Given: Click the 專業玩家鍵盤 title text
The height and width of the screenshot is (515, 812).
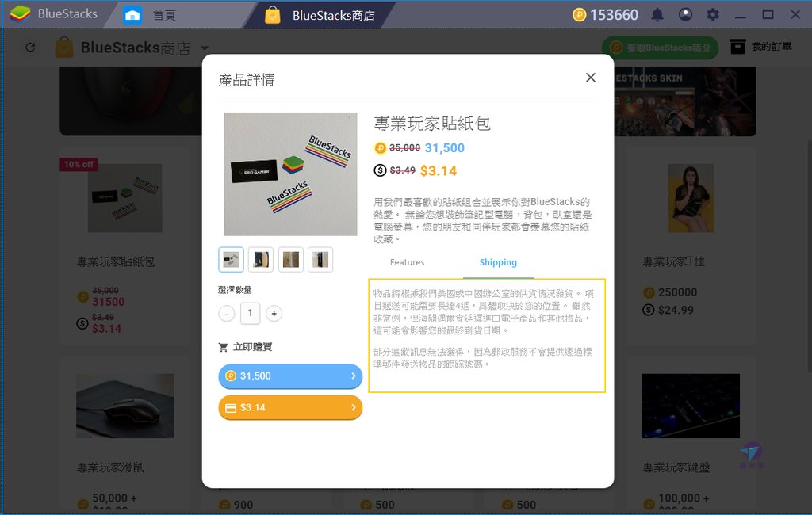Looking at the screenshot, I should [676, 468].
